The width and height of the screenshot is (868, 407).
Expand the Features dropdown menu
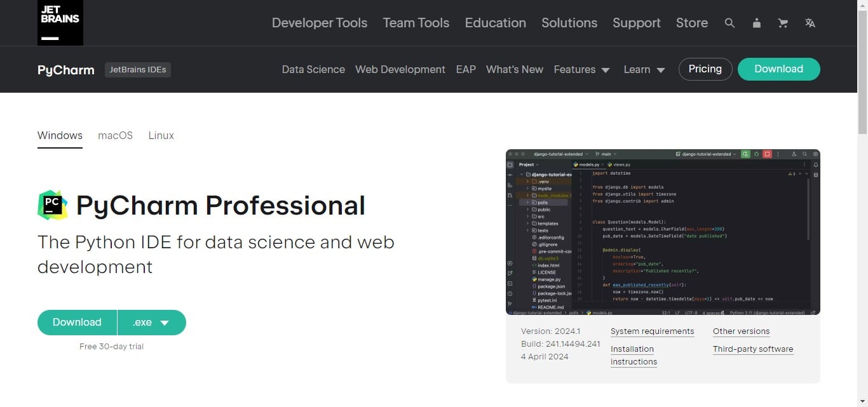(x=581, y=69)
